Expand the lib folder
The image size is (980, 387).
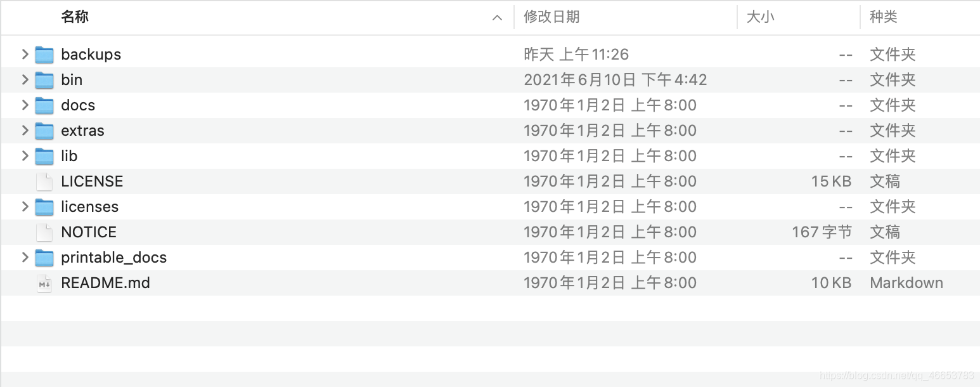pyautogui.click(x=25, y=156)
